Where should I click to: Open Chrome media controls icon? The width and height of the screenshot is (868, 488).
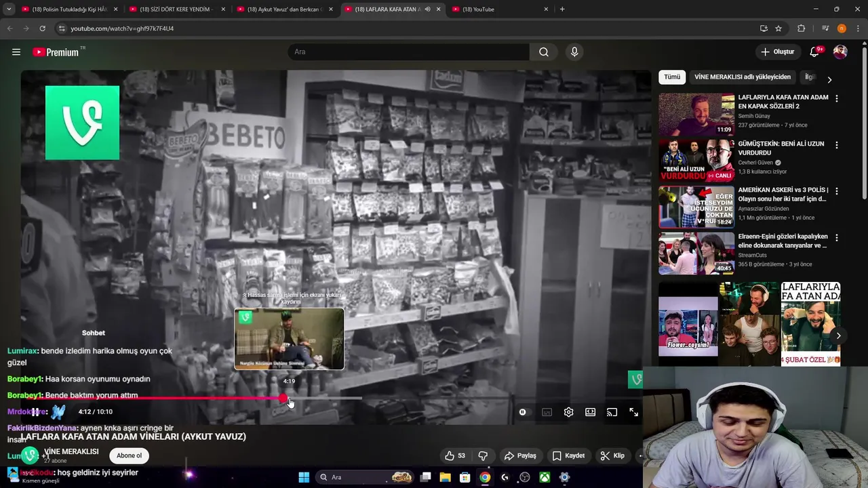(825, 28)
